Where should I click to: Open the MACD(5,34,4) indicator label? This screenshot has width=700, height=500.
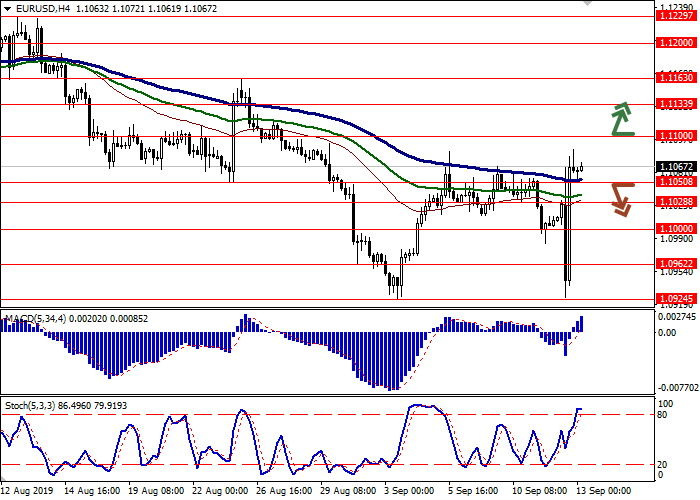37,319
